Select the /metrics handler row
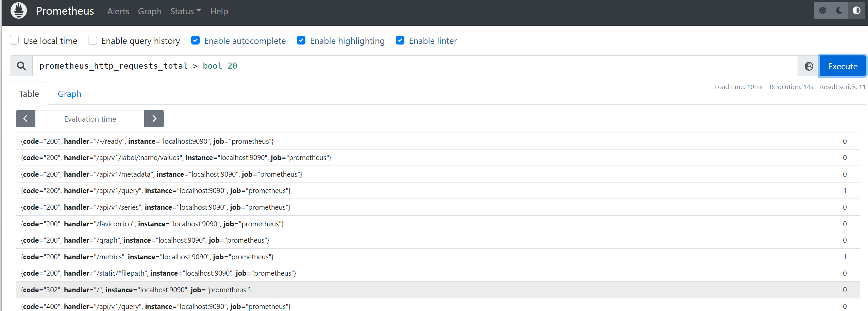 (438, 257)
